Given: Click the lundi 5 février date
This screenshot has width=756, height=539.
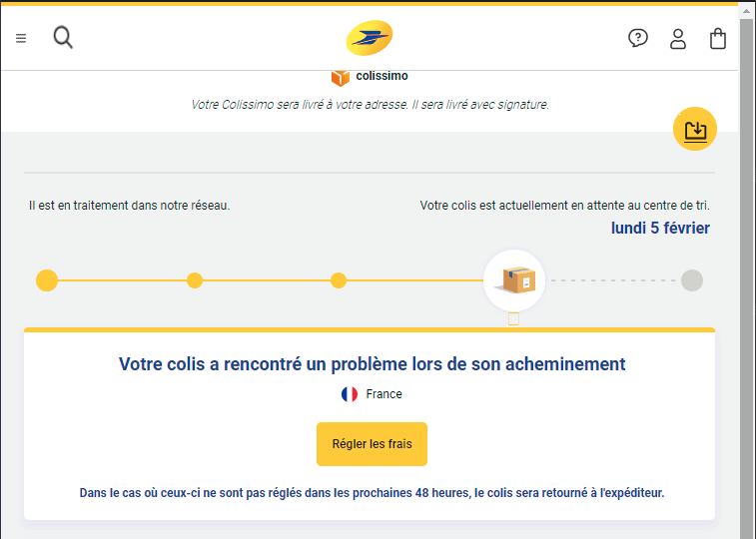Looking at the screenshot, I should 660,228.
